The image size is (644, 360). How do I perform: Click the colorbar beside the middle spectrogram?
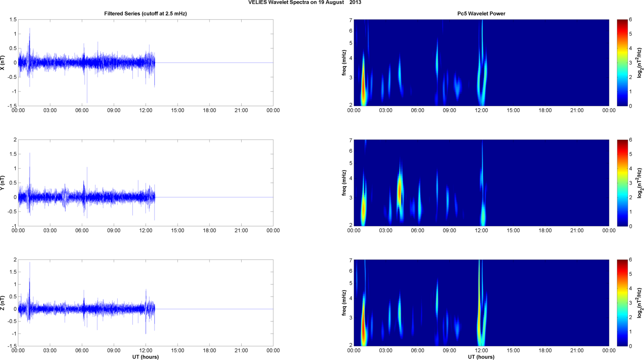click(622, 183)
